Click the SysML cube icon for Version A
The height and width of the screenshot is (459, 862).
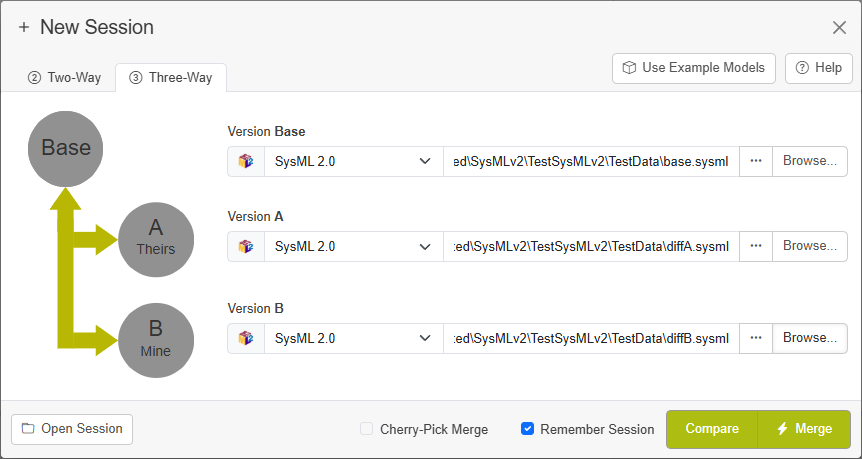246,246
